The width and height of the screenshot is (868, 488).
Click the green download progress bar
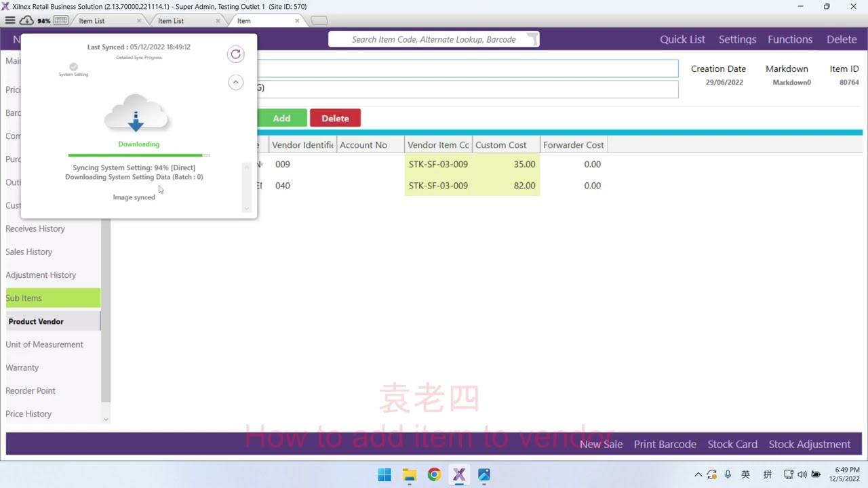tap(139, 155)
